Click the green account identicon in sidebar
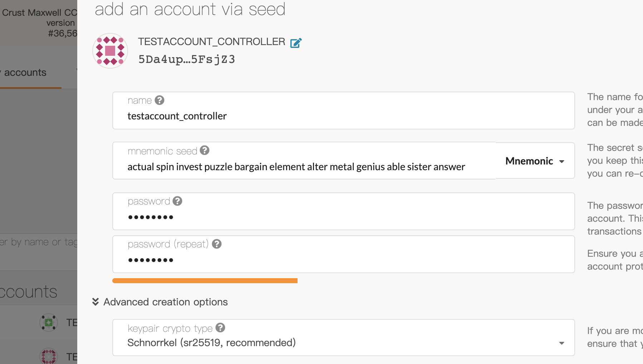Screen dimensions: 643x364 49,323
